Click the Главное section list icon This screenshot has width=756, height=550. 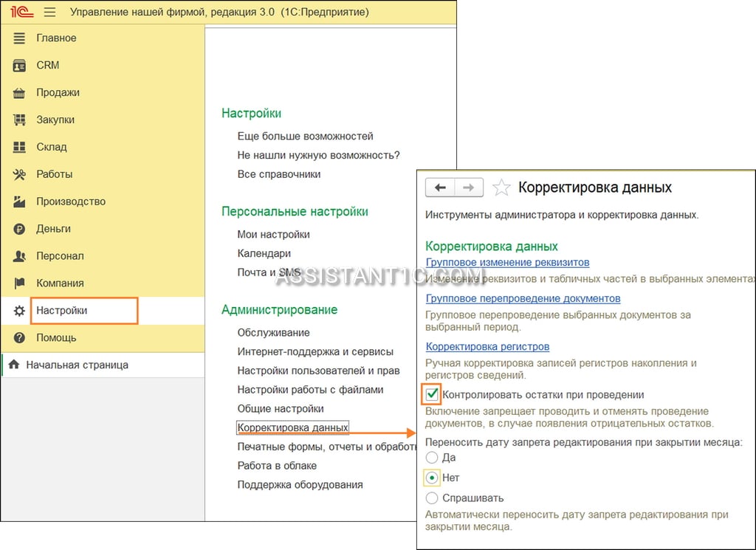click(19, 38)
